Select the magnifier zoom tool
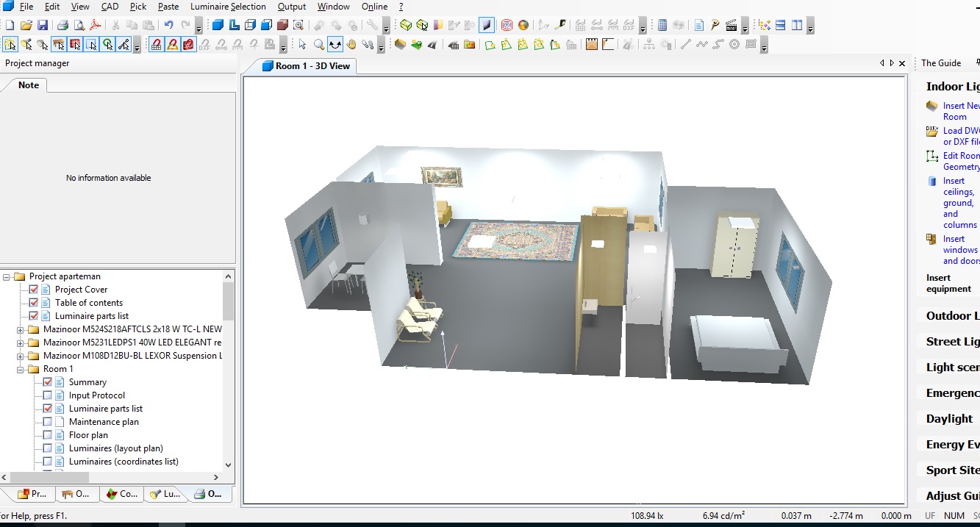 point(319,45)
